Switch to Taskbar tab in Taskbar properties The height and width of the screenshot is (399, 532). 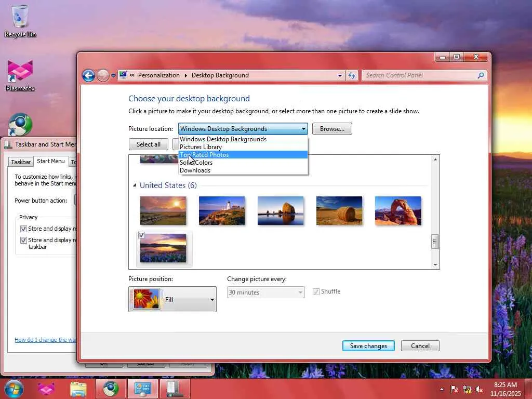click(x=21, y=162)
